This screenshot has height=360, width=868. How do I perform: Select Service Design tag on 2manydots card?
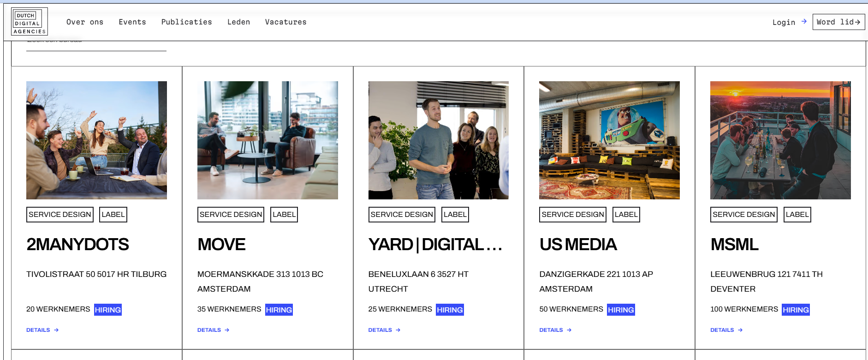(x=60, y=215)
